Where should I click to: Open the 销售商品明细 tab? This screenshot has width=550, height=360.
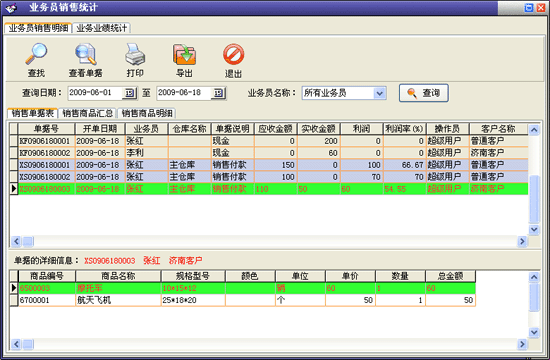(x=147, y=113)
